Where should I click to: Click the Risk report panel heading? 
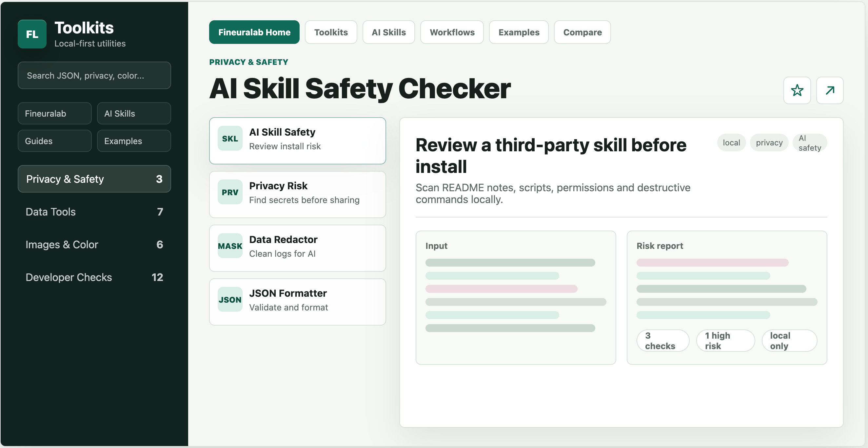click(x=660, y=246)
